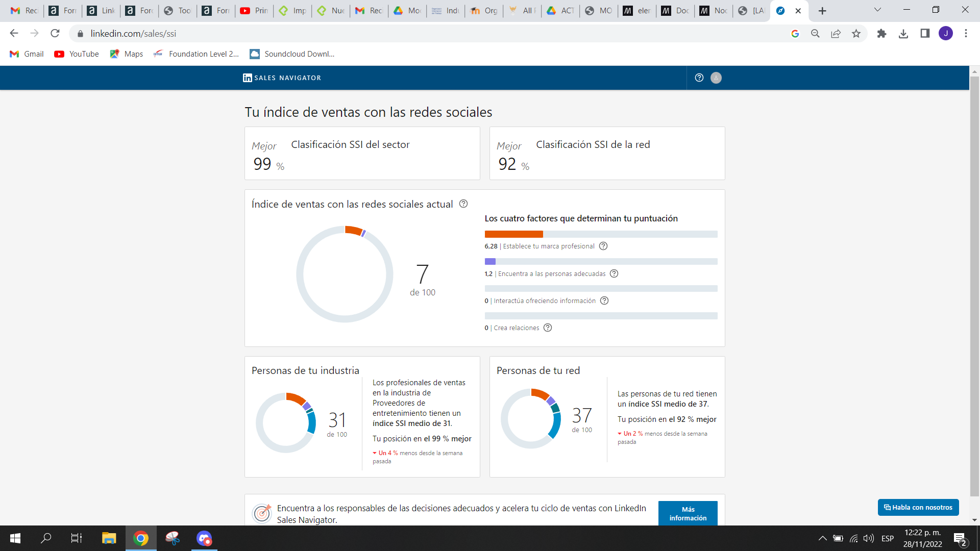
Task: Switch to the first Gmail 'Rec' tab
Action: (24, 11)
